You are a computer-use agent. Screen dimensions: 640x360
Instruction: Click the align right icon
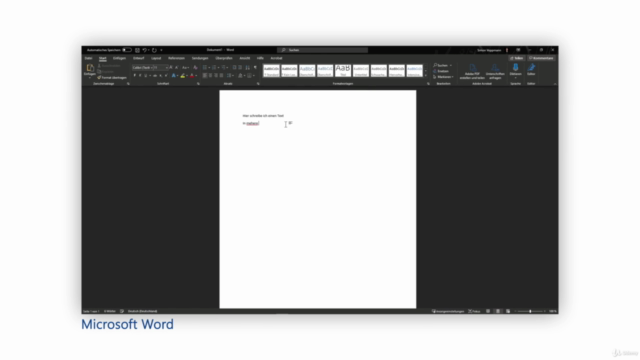pyautogui.click(x=216, y=76)
